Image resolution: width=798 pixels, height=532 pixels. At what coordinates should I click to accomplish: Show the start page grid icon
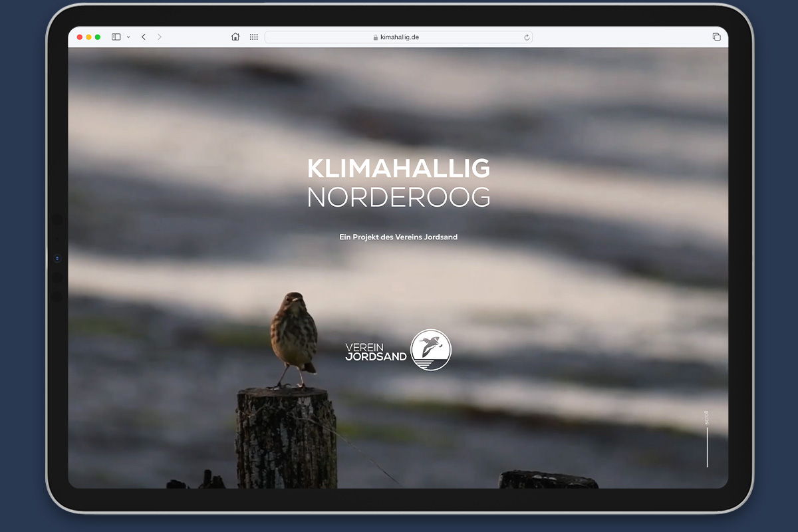[x=254, y=37]
